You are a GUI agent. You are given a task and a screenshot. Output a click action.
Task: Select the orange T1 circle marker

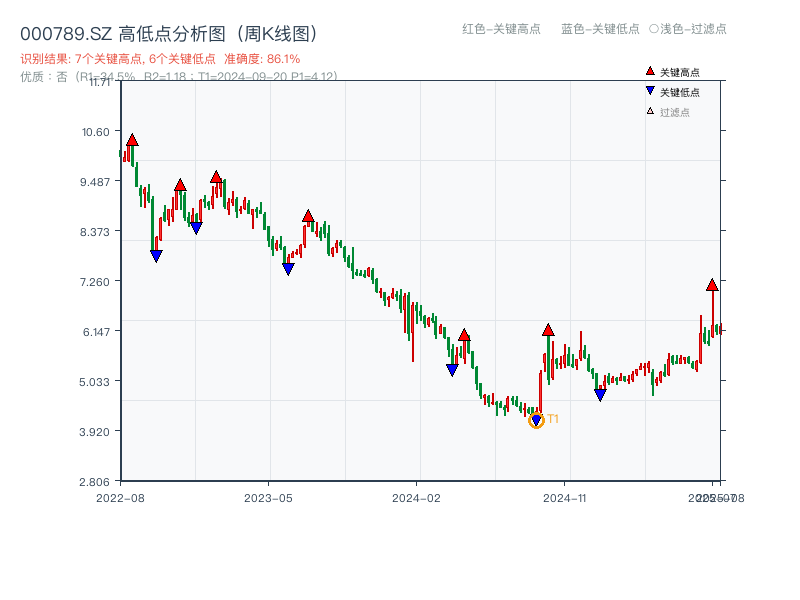click(535, 421)
